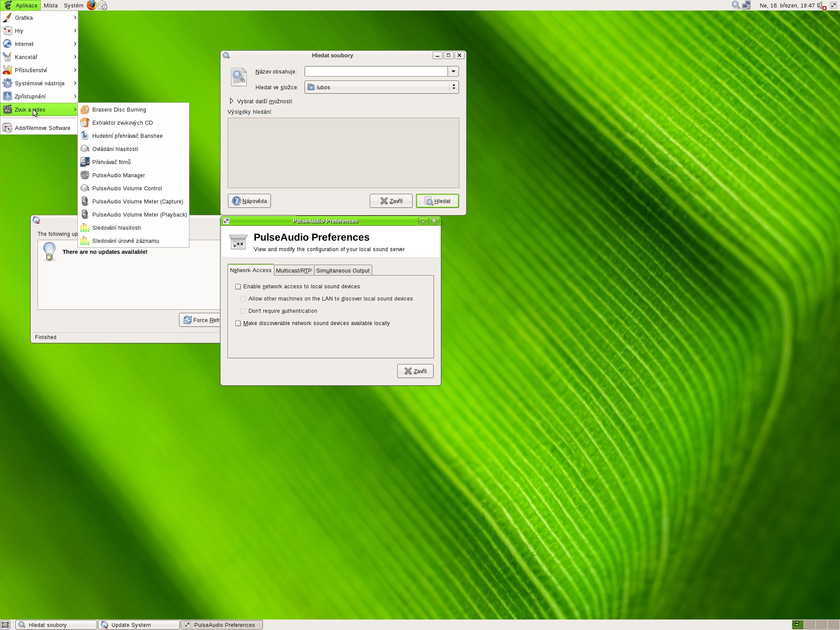The height and width of the screenshot is (630, 840).
Task: Click the Grafika paintbrush icon
Action: (x=7, y=17)
